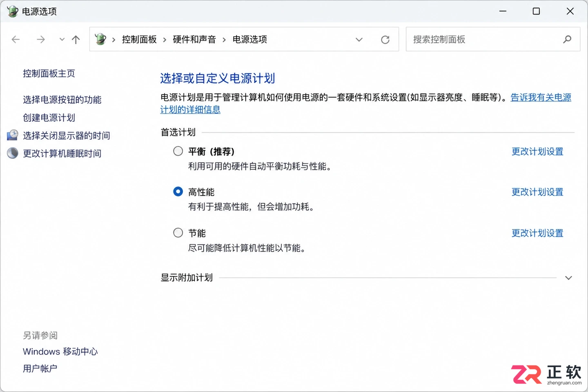
Task: Go up one level with the up arrow
Action: tap(76, 40)
